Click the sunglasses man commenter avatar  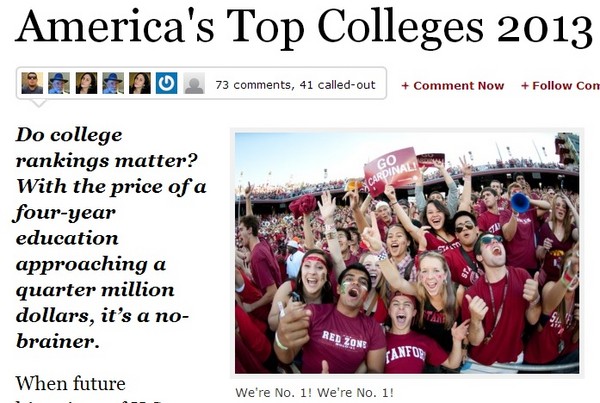pos(32,84)
